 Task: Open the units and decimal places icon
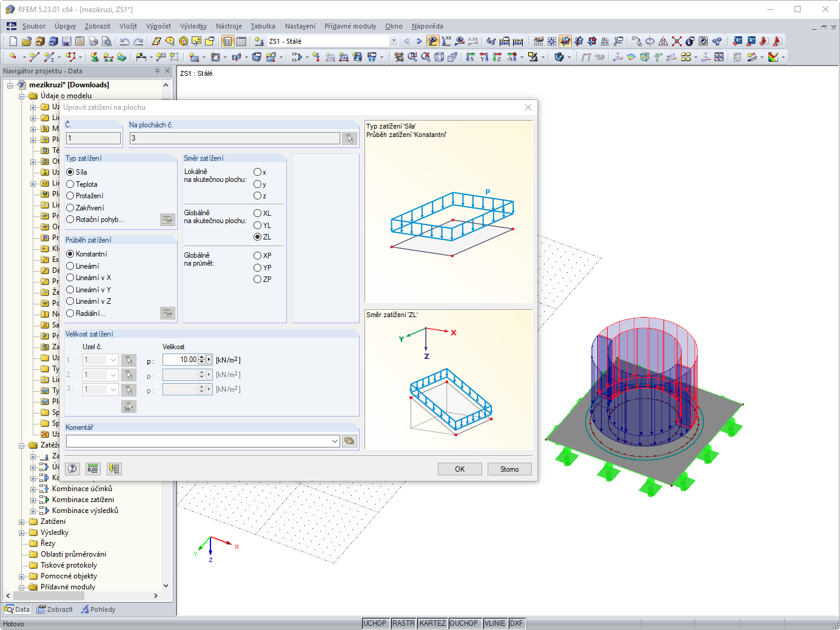93,469
